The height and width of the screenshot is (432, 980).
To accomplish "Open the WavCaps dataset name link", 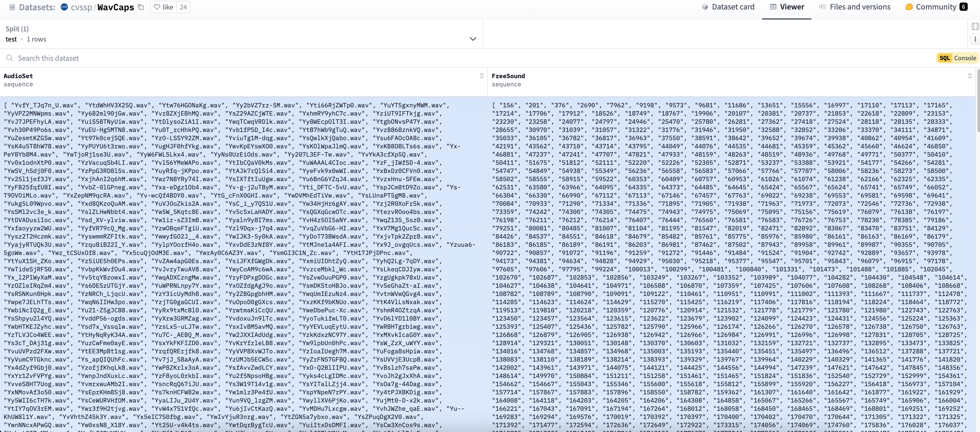I will (116, 7).
